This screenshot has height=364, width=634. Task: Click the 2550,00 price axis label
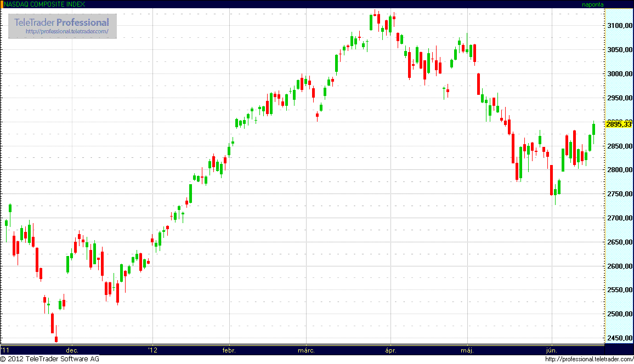(x=620, y=289)
